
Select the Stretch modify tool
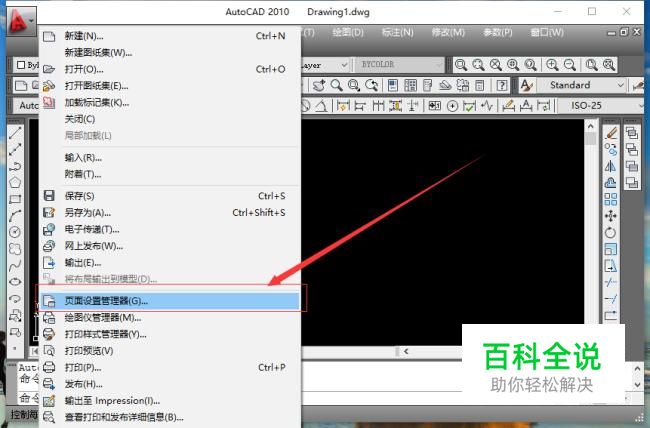pos(611,265)
